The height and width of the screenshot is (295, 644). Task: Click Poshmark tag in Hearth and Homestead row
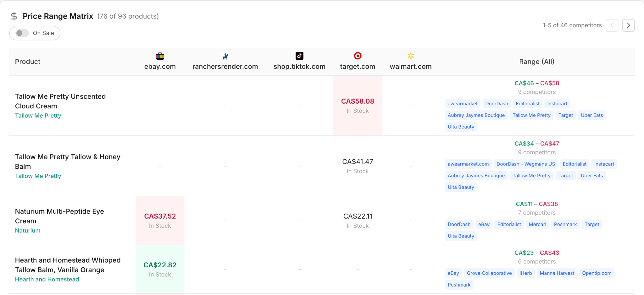[459, 285]
